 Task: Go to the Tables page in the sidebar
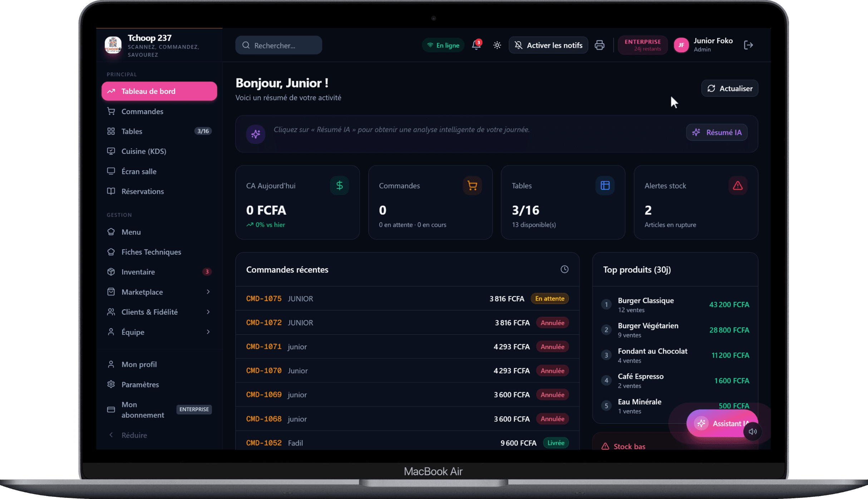(x=159, y=131)
